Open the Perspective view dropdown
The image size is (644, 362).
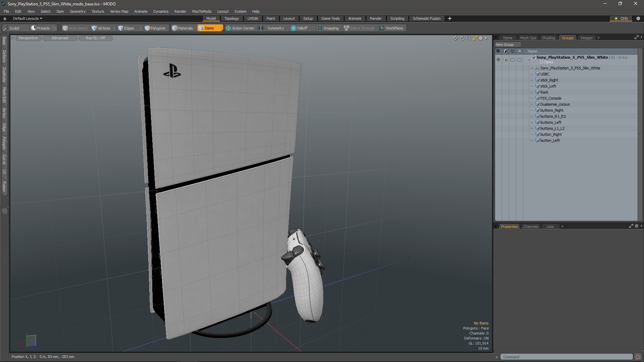click(x=28, y=38)
